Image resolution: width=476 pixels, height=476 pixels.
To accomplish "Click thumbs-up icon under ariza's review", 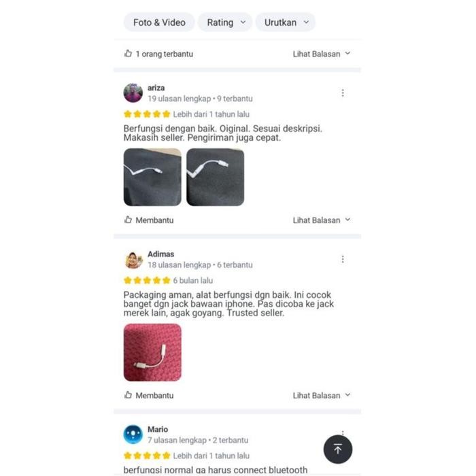I will (128, 220).
